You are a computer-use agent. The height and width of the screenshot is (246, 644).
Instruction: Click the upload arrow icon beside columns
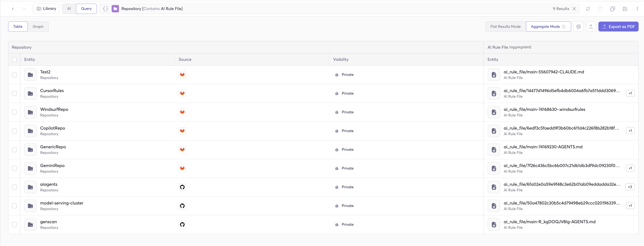pos(591,26)
